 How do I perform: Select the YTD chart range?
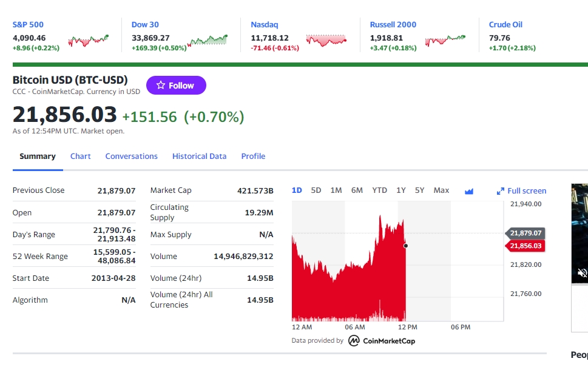click(379, 190)
